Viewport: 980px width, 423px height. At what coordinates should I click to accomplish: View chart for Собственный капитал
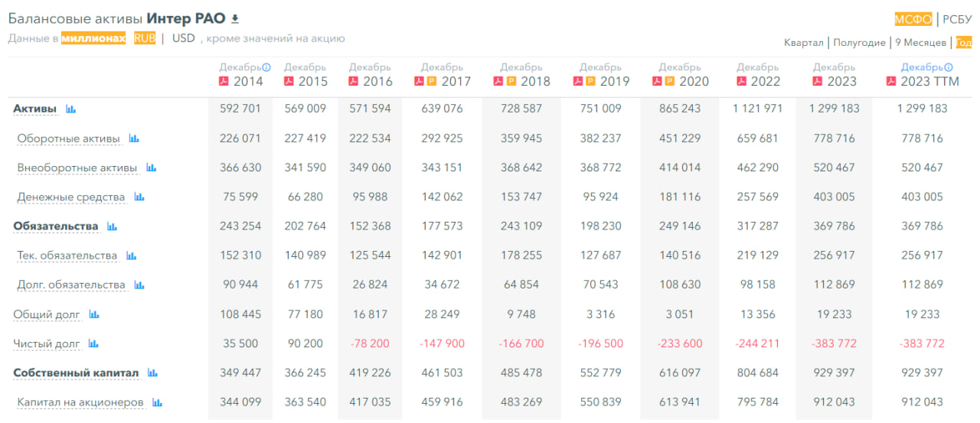pyautogui.click(x=152, y=373)
